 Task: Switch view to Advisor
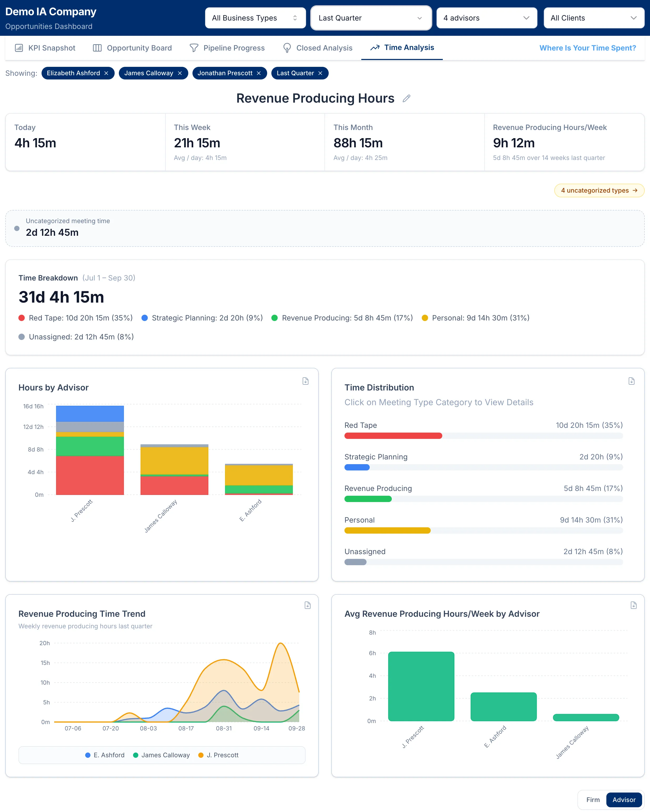(624, 800)
